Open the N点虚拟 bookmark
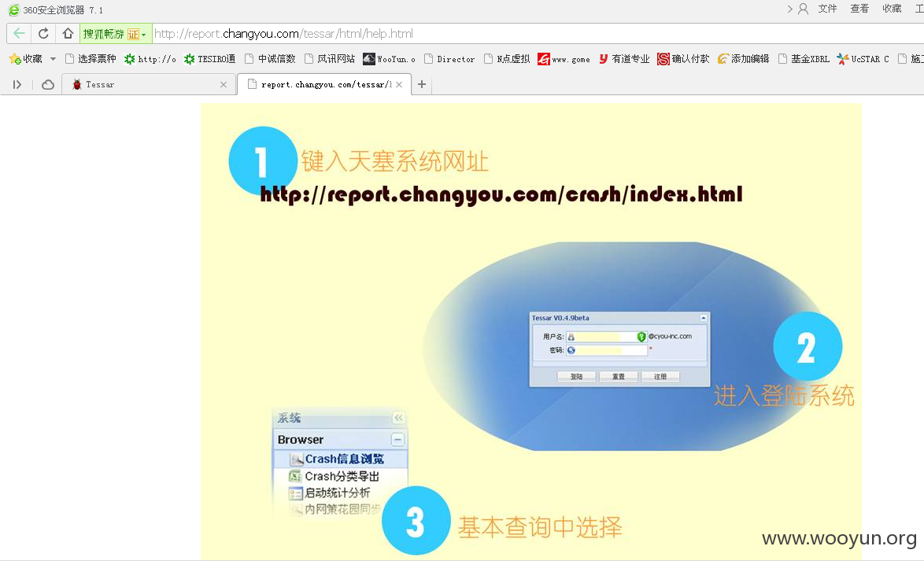The height and width of the screenshot is (561, 924). click(x=507, y=59)
